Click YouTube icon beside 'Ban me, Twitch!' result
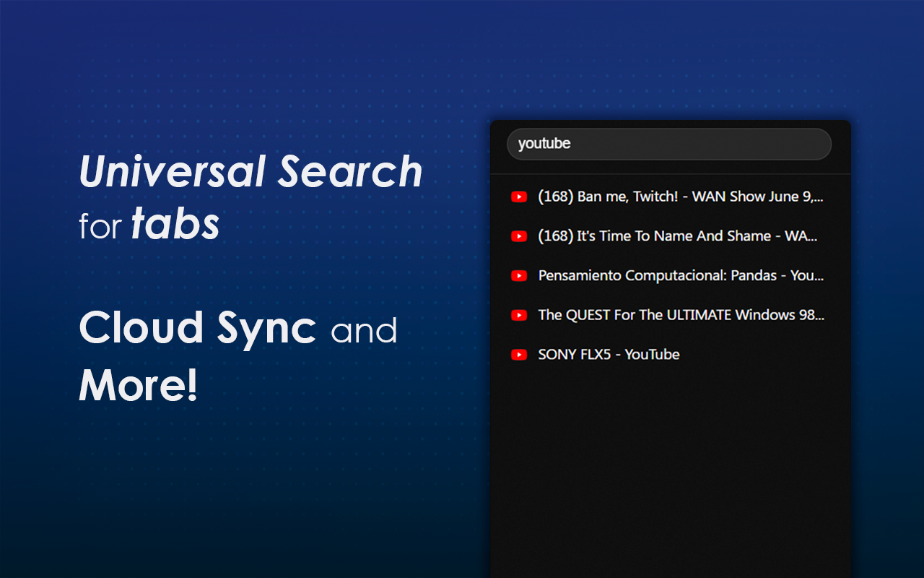Image resolution: width=924 pixels, height=578 pixels. pyautogui.click(x=518, y=197)
